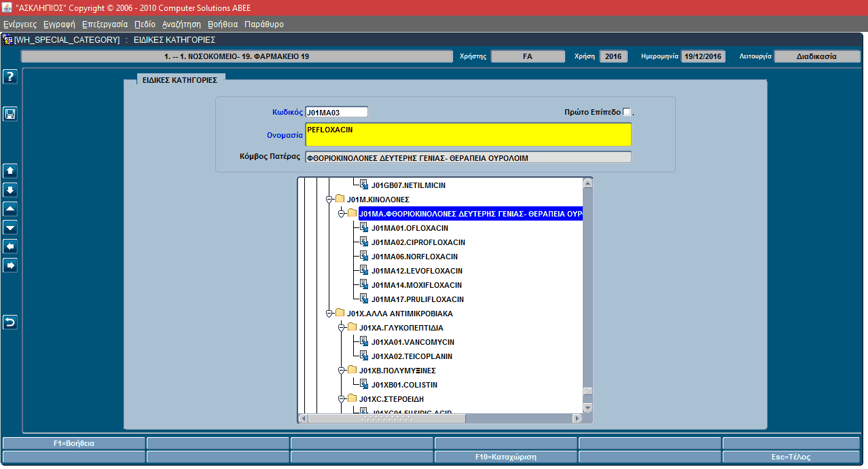
Task: Select the J01XA02.TEICOPLANIN row
Action: (412, 356)
